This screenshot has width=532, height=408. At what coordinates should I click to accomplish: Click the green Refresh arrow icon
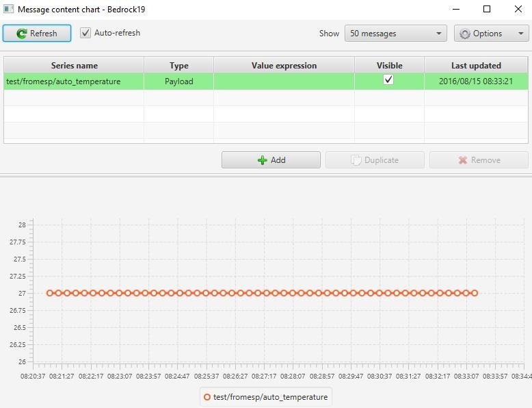pos(22,34)
